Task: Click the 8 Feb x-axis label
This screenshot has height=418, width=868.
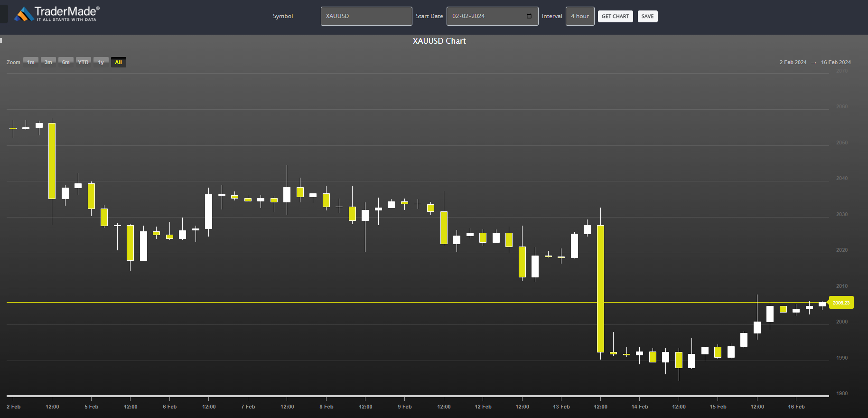Action: click(327, 407)
